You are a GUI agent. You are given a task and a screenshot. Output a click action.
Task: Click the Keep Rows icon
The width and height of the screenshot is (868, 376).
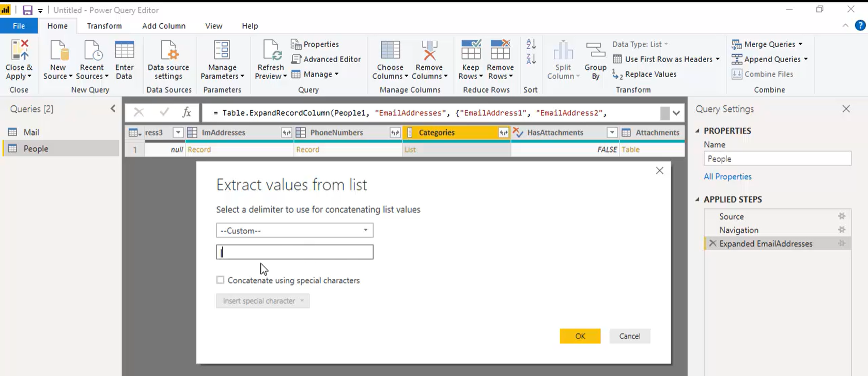(471, 51)
